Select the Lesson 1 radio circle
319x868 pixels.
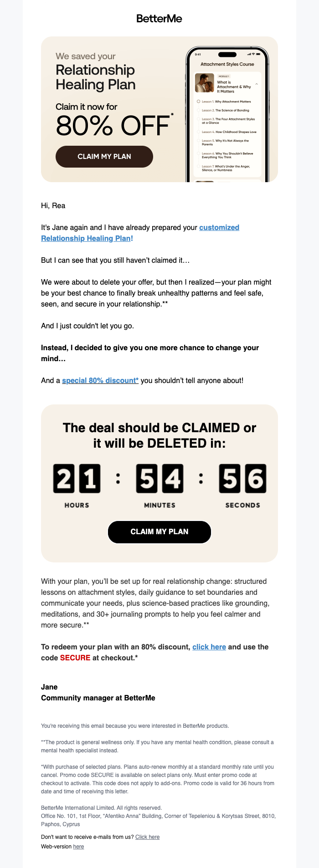(198, 102)
